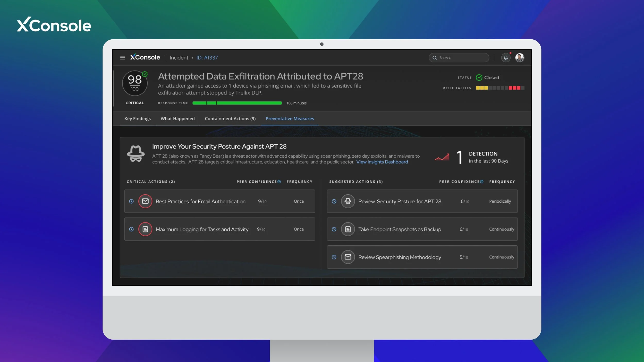This screenshot has width=644, height=362.
Task: Click the Maximum Logging clipboard icon
Action: (145, 229)
